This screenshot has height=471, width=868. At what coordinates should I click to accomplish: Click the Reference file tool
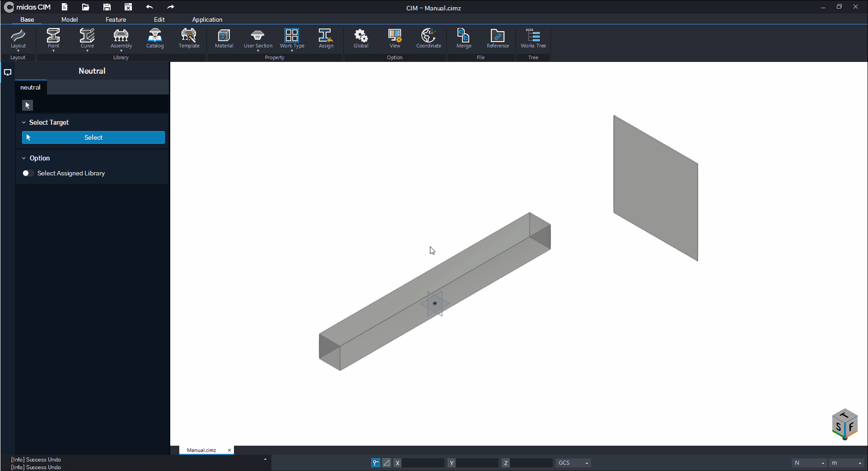point(498,38)
